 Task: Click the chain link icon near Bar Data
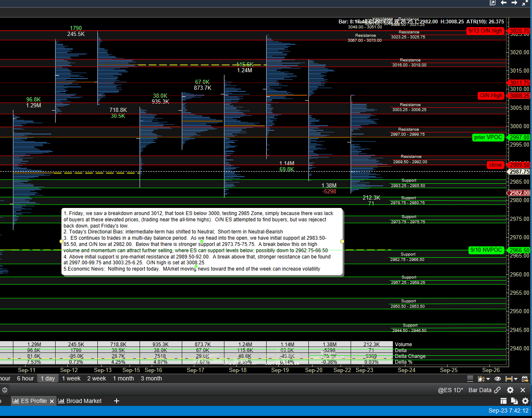coord(497,390)
